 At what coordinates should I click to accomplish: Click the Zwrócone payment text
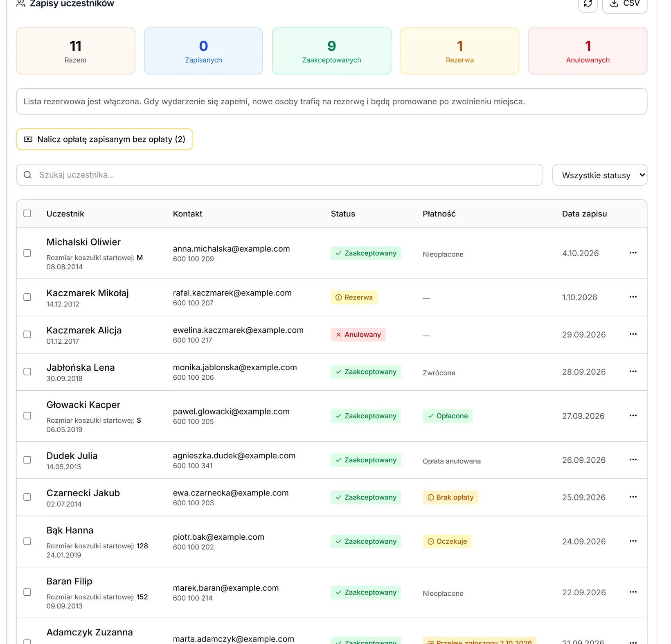(439, 373)
